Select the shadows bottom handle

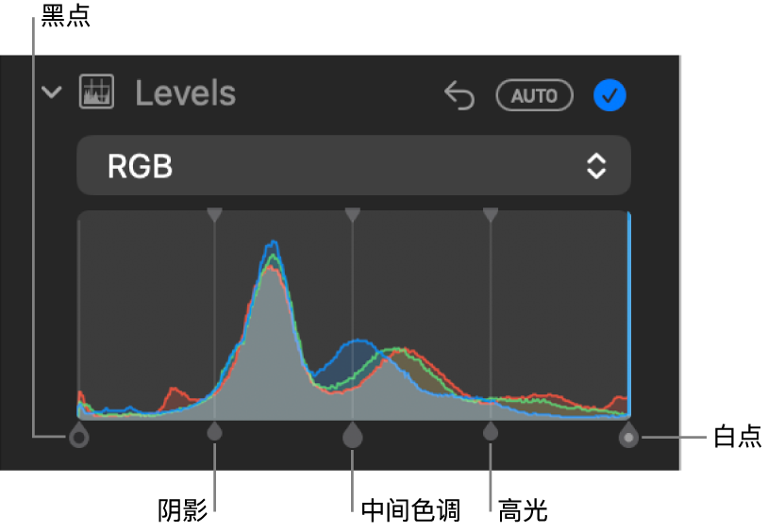pos(214,432)
